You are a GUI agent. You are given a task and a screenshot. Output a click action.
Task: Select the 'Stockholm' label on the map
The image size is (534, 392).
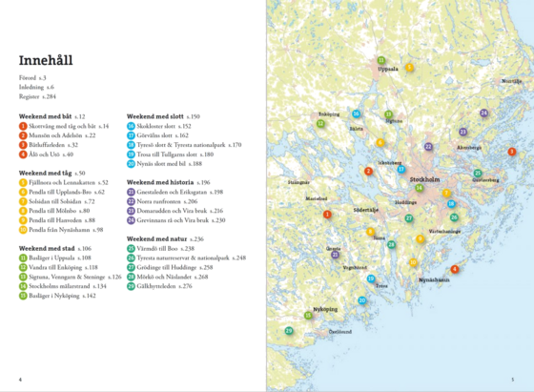coord(424,179)
